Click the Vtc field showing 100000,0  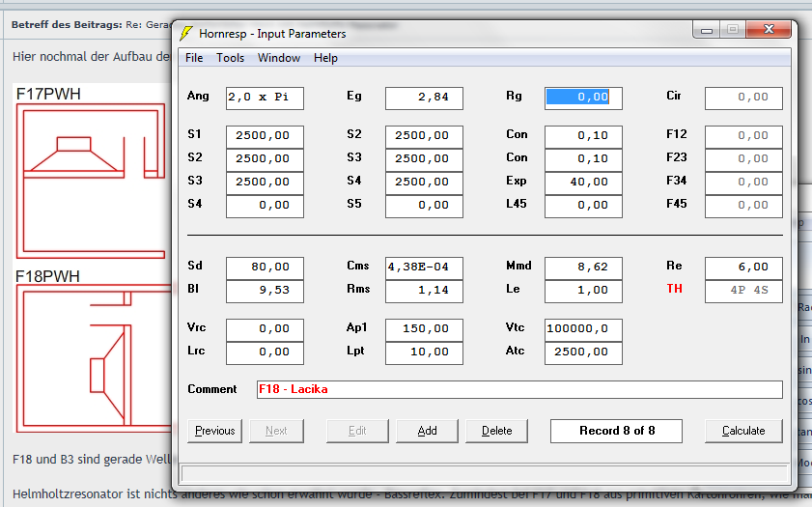[583, 330]
